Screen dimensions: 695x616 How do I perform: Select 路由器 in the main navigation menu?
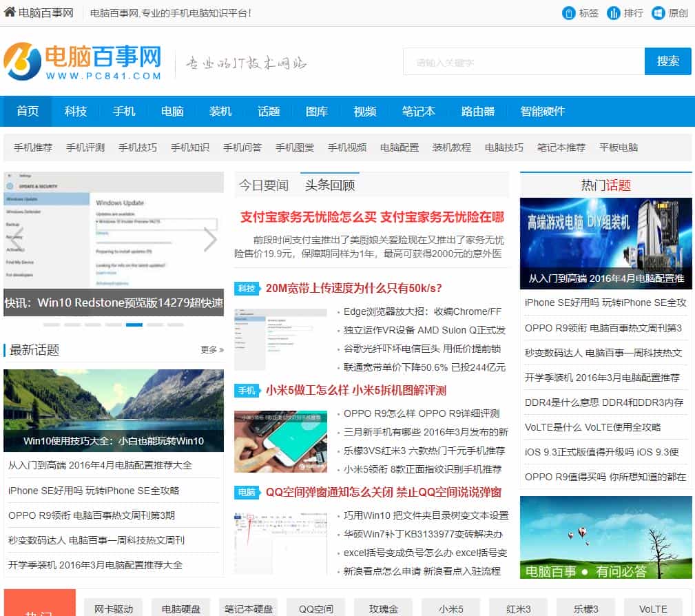click(x=478, y=111)
